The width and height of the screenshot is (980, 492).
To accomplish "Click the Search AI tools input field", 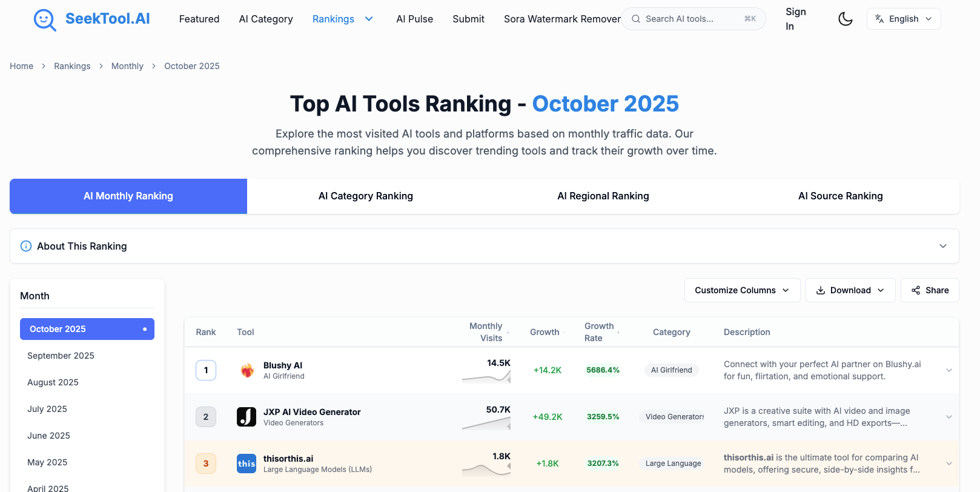I will tap(694, 19).
